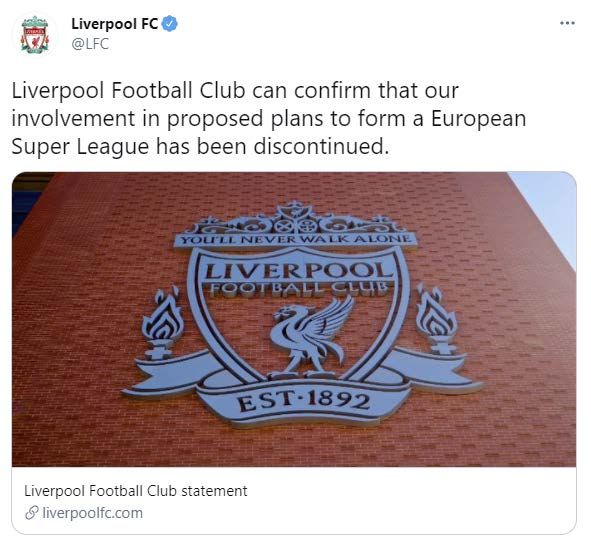This screenshot has width=591, height=544.
Task: Click the right flame torch on crest
Action: [x=437, y=320]
